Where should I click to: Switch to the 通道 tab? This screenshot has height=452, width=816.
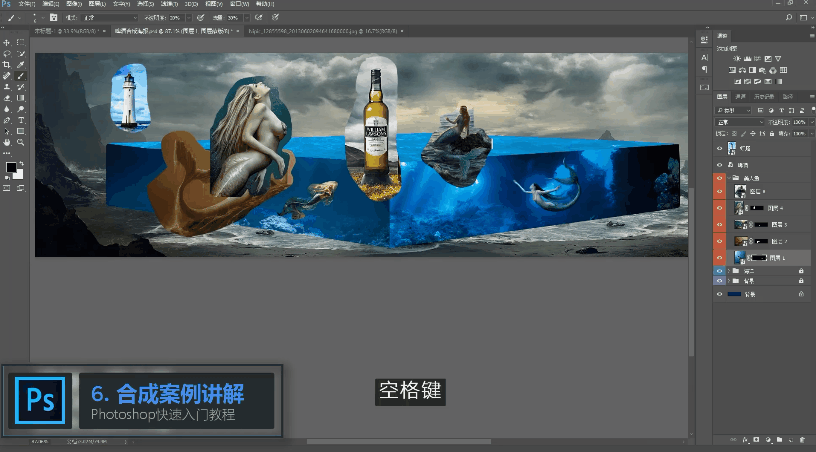coord(740,96)
